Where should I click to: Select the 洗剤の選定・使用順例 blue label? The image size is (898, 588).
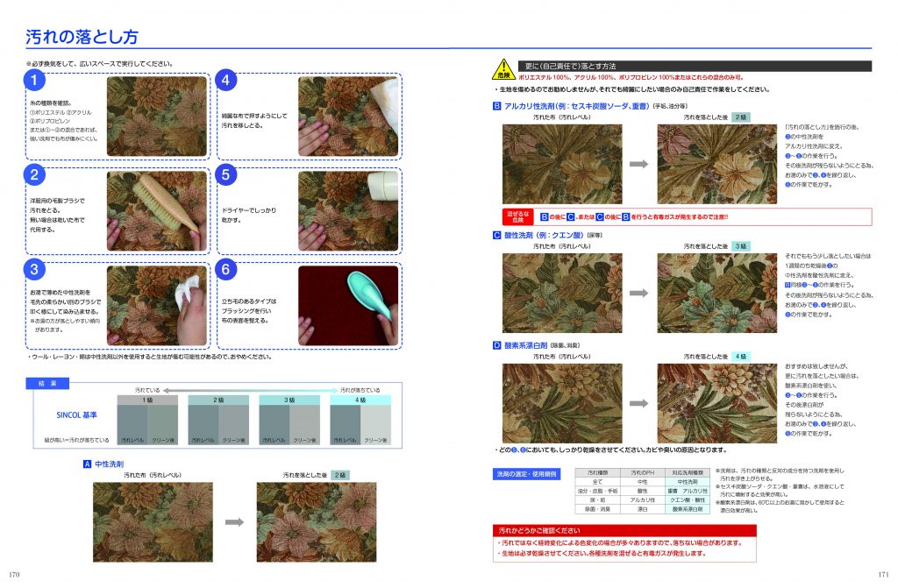click(x=528, y=475)
